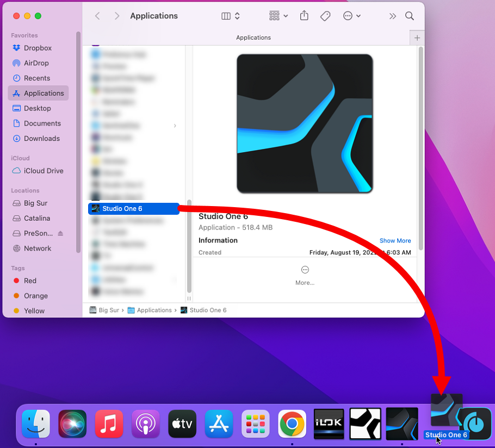The width and height of the screenshot is (495, 448).
Task: Go forward in Finder history
Action: pyautogui.click(x=117, y=16)
